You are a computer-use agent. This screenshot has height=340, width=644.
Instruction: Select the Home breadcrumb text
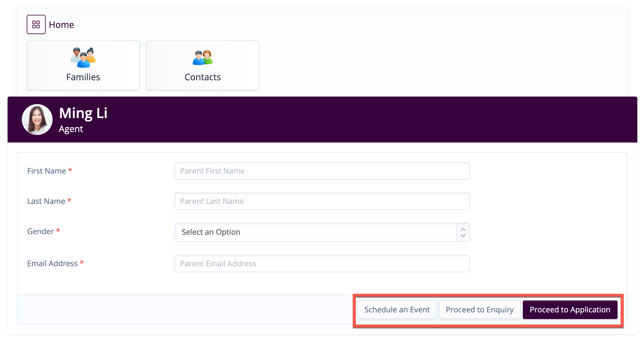[61, 25]
